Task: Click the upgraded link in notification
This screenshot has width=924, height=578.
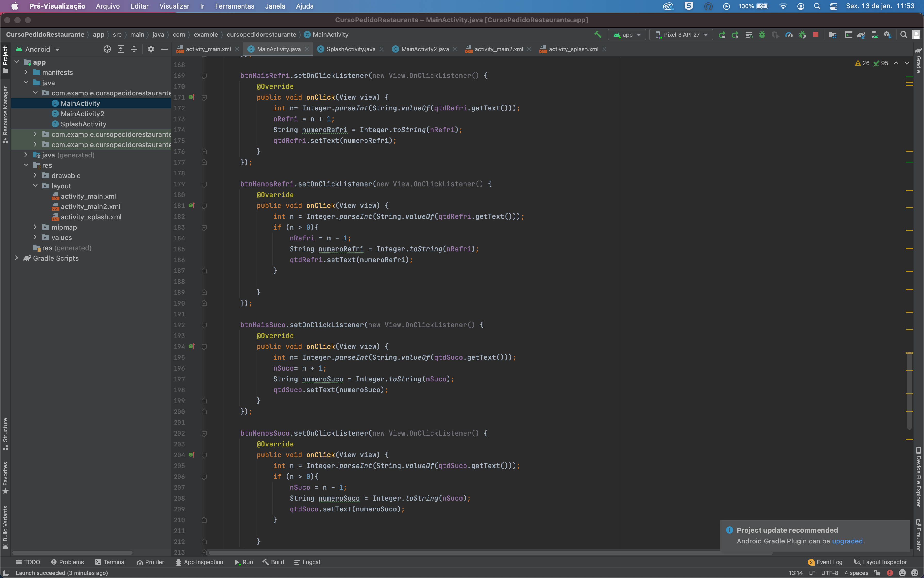Action: point(847,541)
